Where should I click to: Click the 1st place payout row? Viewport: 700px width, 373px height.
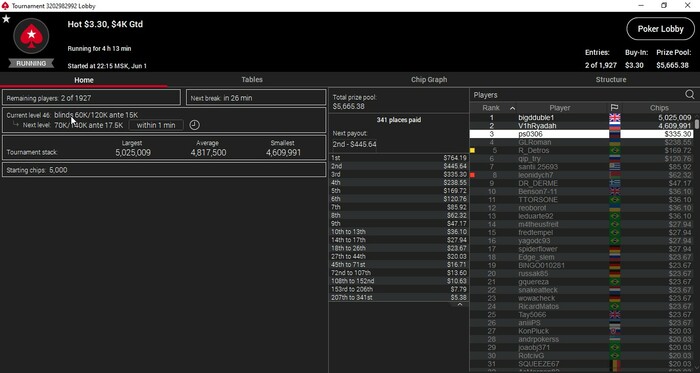[x=399, y=158]
